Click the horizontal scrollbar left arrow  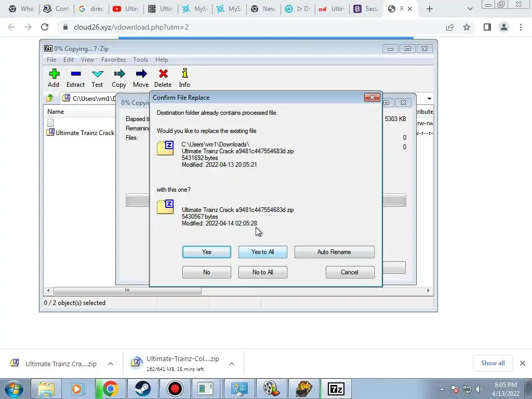click(x=48, y=291)
